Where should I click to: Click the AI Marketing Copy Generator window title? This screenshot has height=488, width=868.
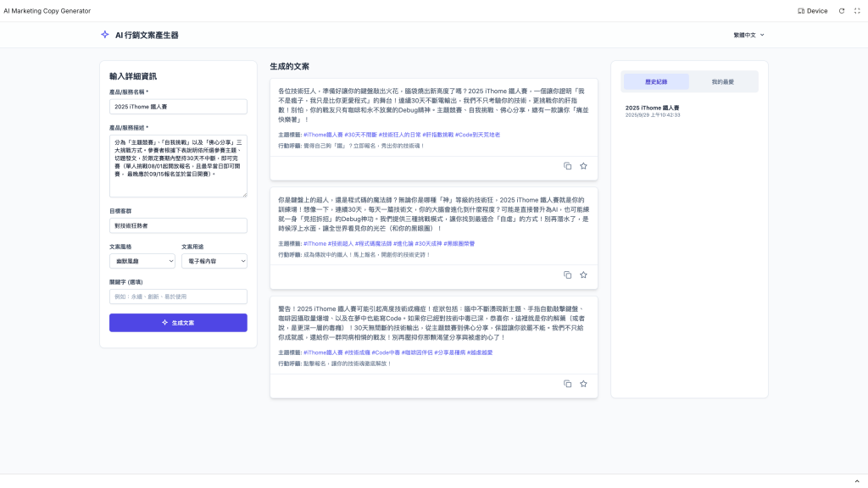point(47,11)
